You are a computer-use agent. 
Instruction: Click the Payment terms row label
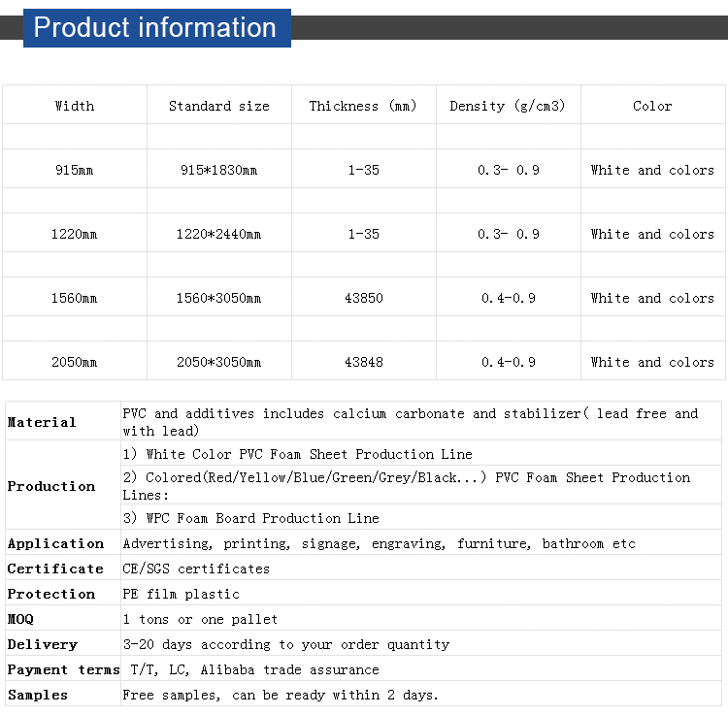coord(64,669)
